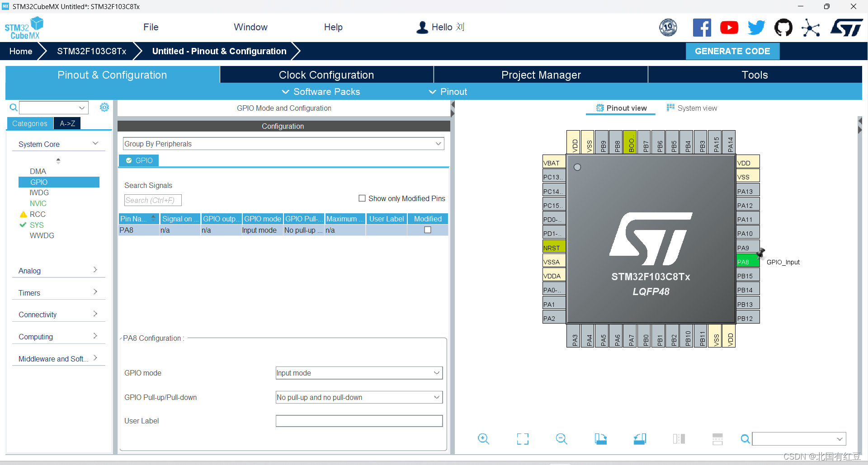Zoom out of the pinout view

pyautogui.click(x=561, y=439)
